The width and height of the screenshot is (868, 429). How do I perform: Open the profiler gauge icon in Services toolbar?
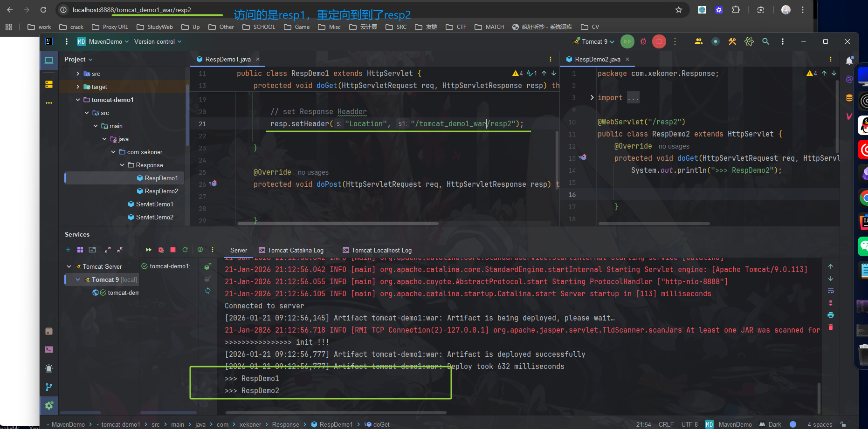tap(200, 250)
